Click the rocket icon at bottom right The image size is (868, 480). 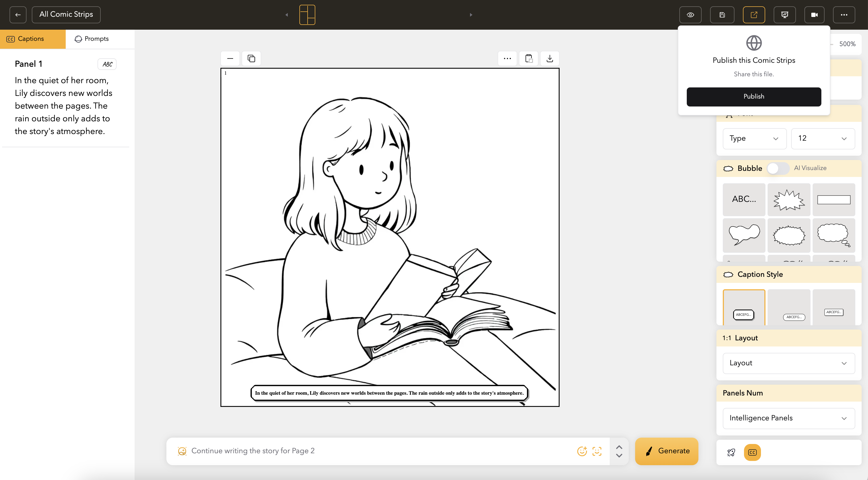pyautogui.click(x=731, y=452)
